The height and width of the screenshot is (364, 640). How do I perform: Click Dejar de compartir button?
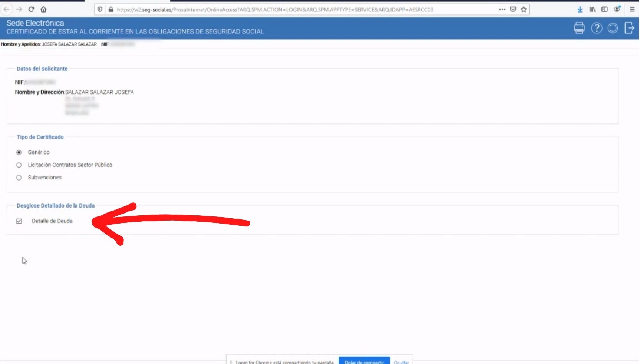[364, 361]
